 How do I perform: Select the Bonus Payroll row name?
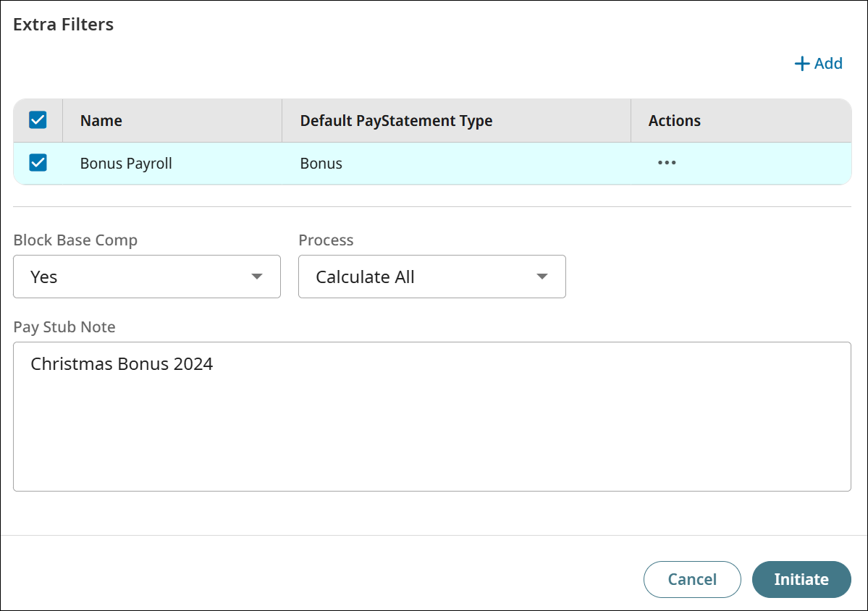pos(126,164)
